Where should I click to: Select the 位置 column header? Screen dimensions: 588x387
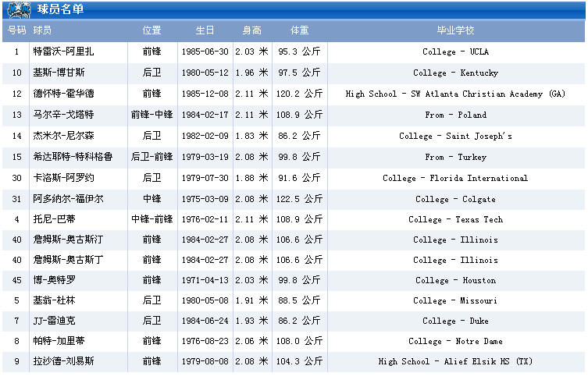[x=151, y=30]
